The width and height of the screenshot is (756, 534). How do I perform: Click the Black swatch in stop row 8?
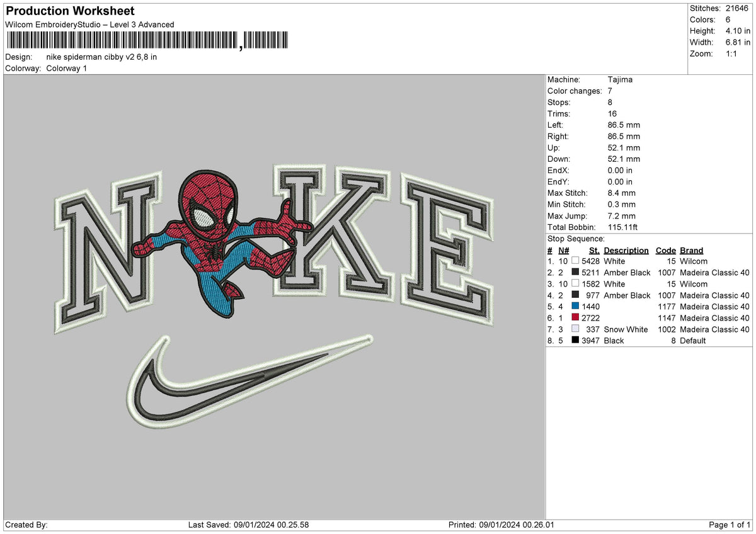click(575, 340)
